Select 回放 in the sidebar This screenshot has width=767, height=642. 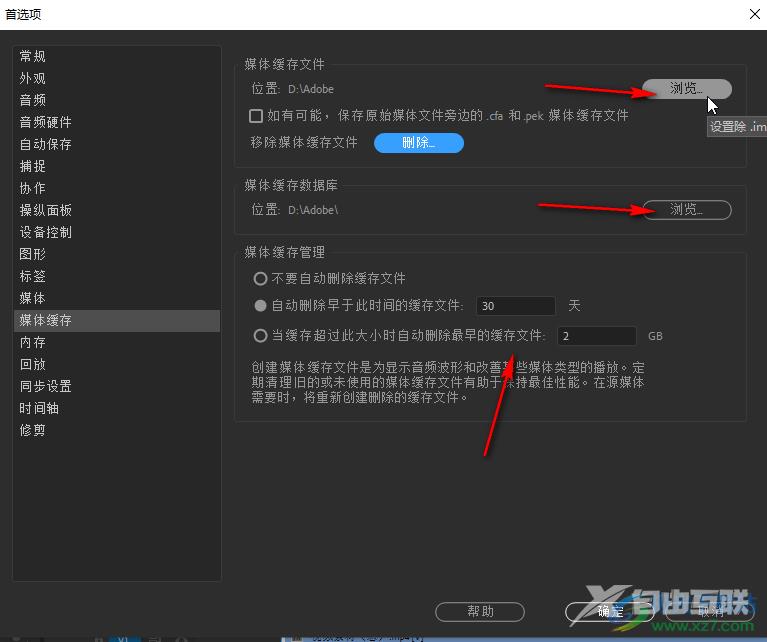coord(116,365)
